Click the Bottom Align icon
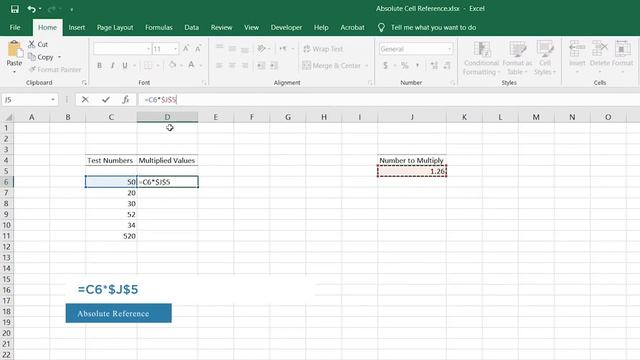This screenshot has height=360, width=640. tap(245, 49)
